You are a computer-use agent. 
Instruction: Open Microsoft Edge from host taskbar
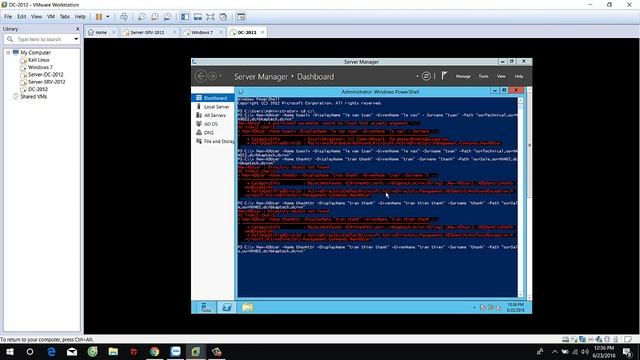click(x=51, y=352)
